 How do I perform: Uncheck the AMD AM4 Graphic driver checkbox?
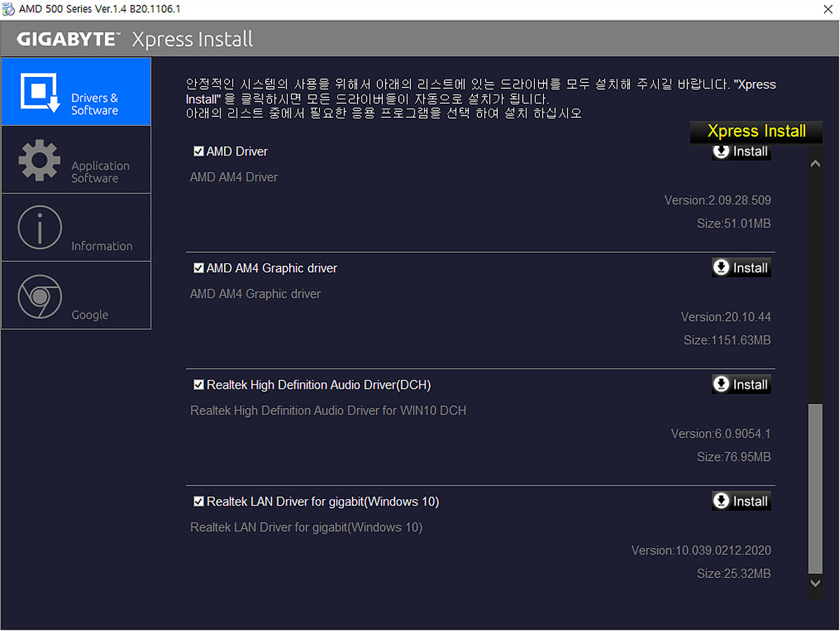click(x=199, y=268)
